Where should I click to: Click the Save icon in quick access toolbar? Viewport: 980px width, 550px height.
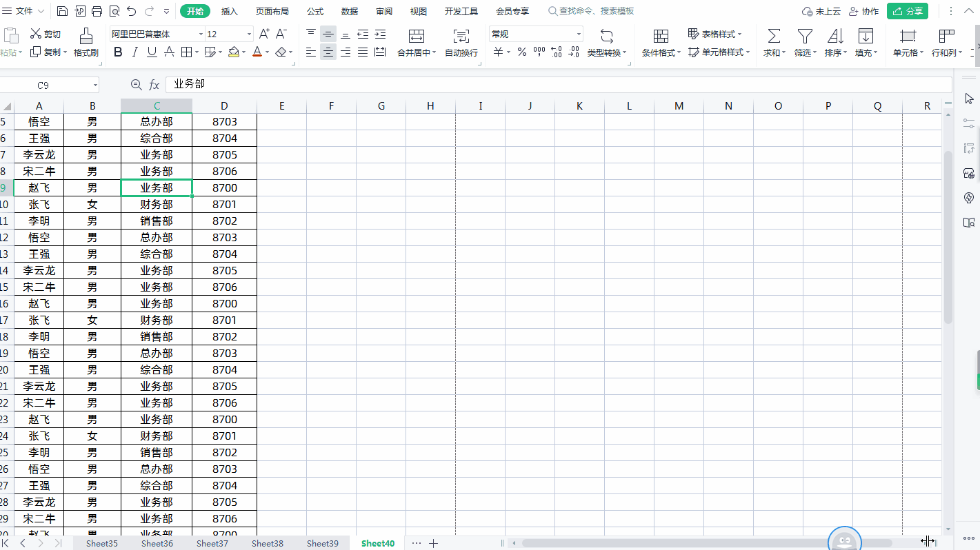[62, 12]
